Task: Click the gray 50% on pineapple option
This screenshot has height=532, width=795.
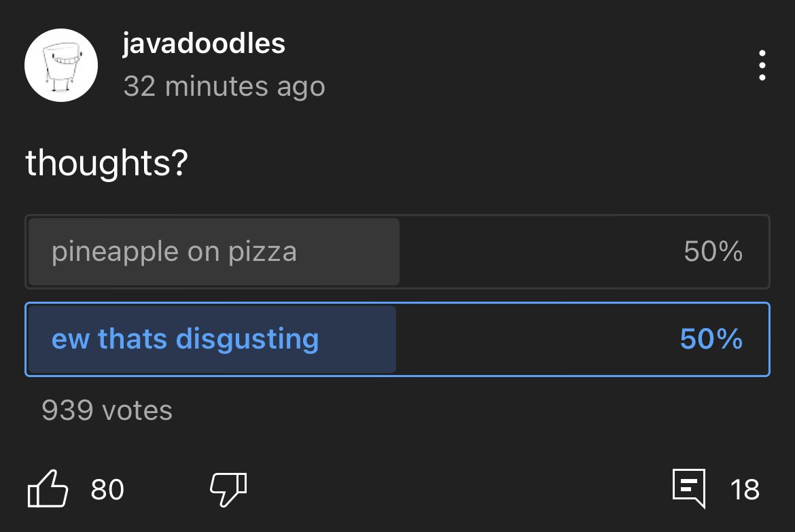Action: 713,252
